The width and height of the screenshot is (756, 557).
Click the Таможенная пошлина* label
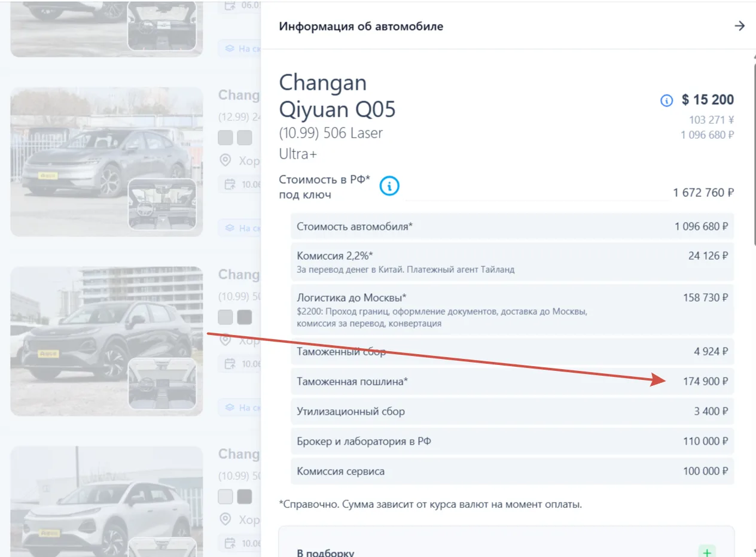(x=352, y=381)
